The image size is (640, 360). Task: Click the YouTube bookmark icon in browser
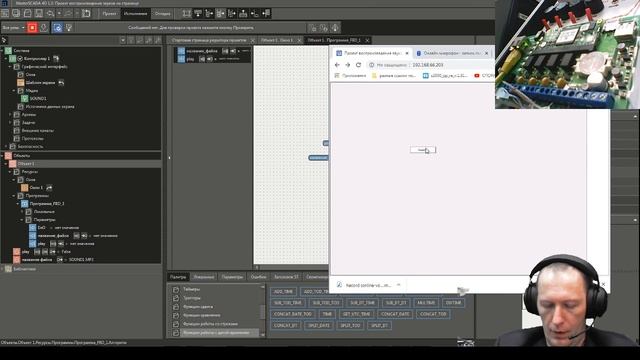coord(477,76)
